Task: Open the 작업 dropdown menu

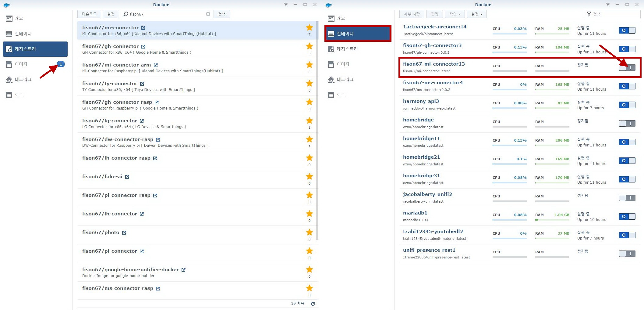Action: click(x=455, y=14)
